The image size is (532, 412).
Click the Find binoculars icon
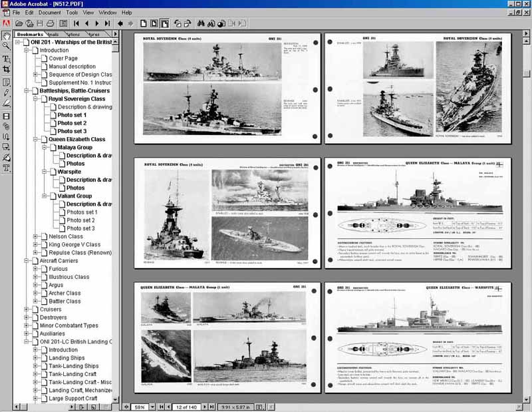point(201,23)
